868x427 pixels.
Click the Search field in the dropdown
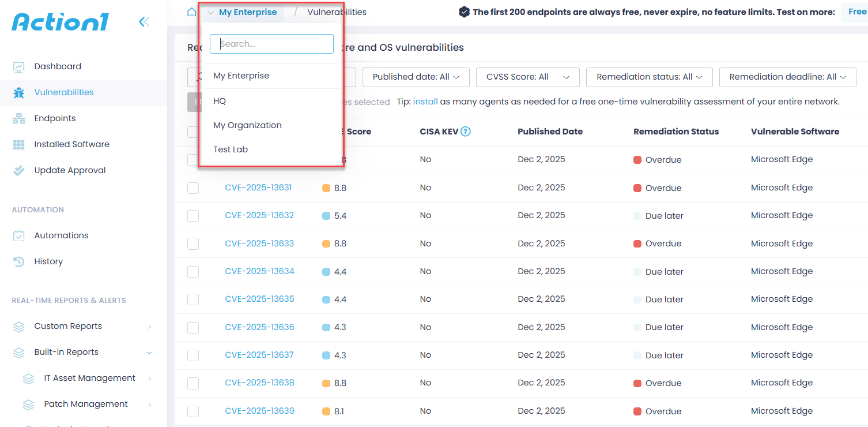point(271,43)
